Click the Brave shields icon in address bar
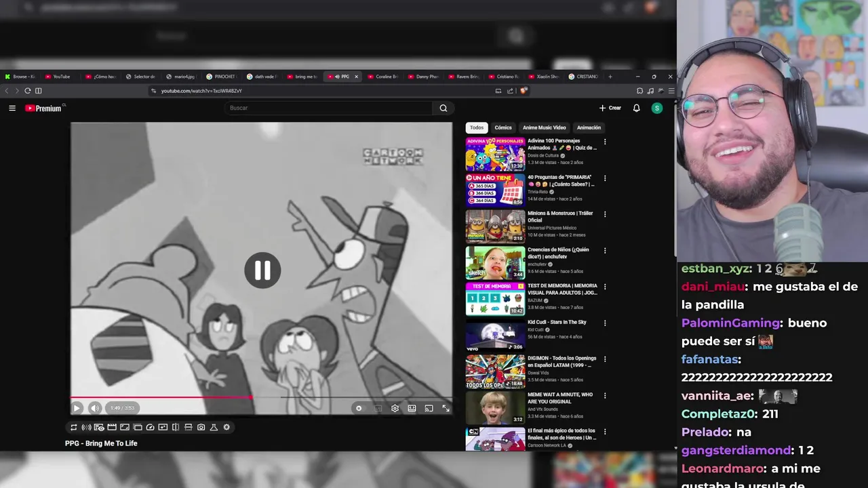868x488 pixels. point(524,91)
